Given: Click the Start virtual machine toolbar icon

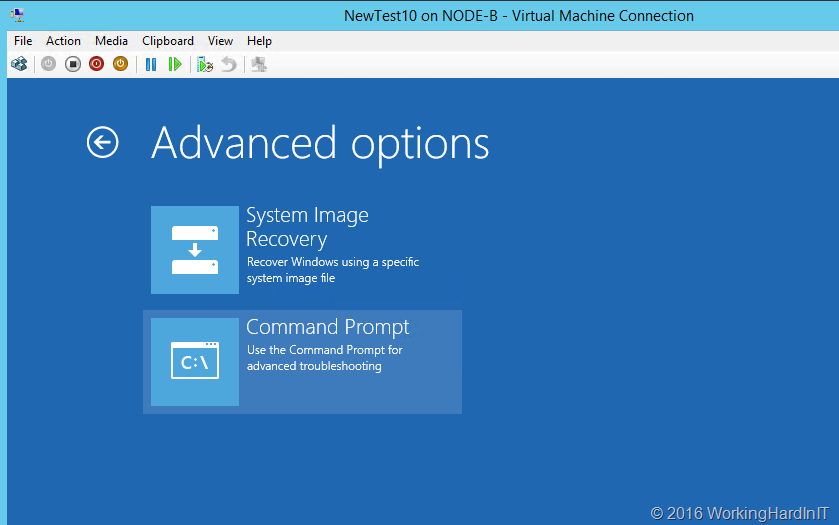Looking at the screenshot, I should coord(48,64).
